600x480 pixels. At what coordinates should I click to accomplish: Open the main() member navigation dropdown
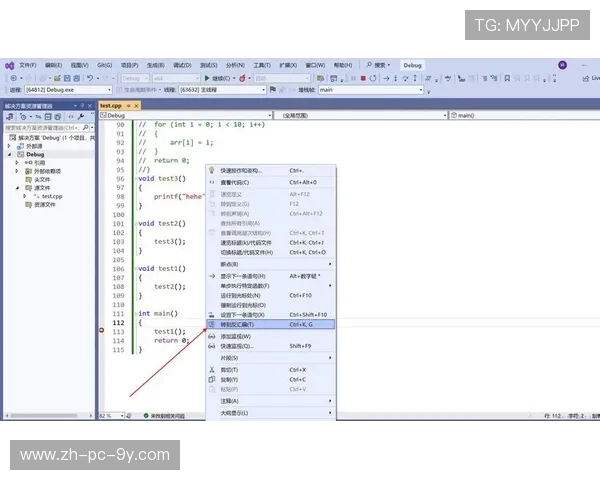tap(525, 115)
